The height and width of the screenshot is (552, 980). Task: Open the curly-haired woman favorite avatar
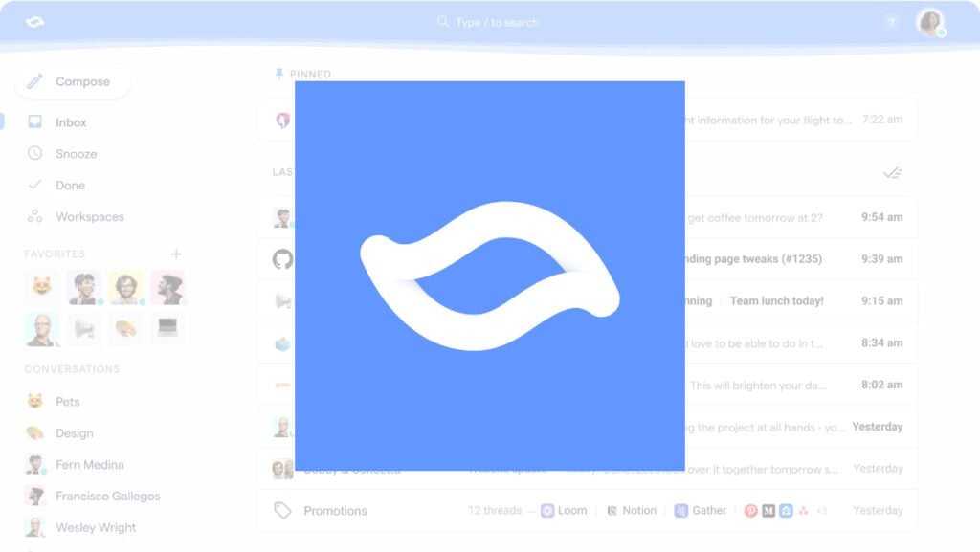point(84,287)
